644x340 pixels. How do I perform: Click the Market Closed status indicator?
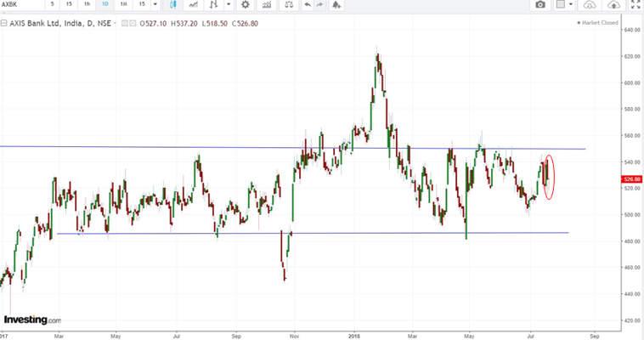coord(597,23)
